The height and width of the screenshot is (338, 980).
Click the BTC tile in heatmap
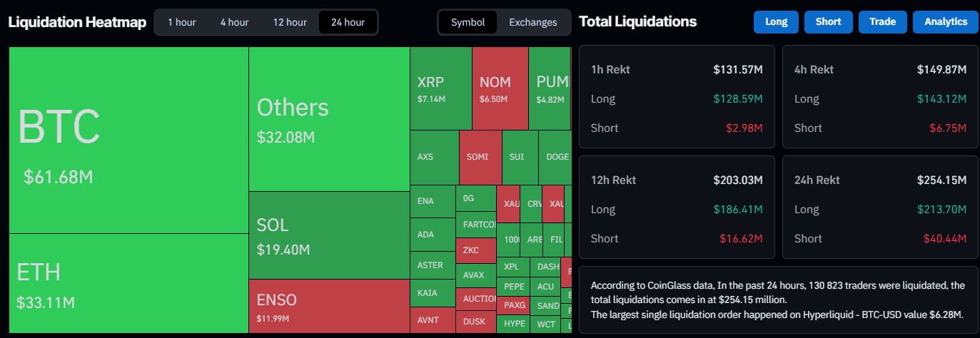coord(128,140)
